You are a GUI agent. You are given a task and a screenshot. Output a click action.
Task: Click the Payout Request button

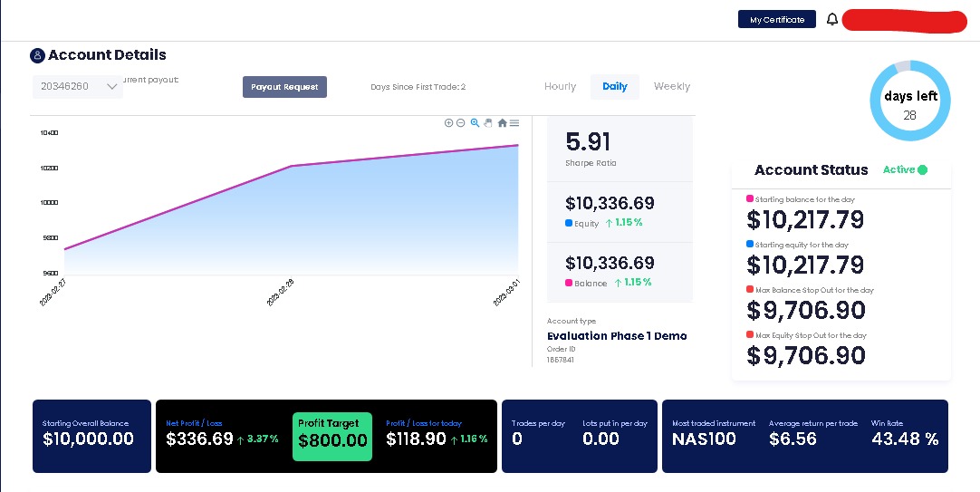pyautogui.click(x=284, y=87)
